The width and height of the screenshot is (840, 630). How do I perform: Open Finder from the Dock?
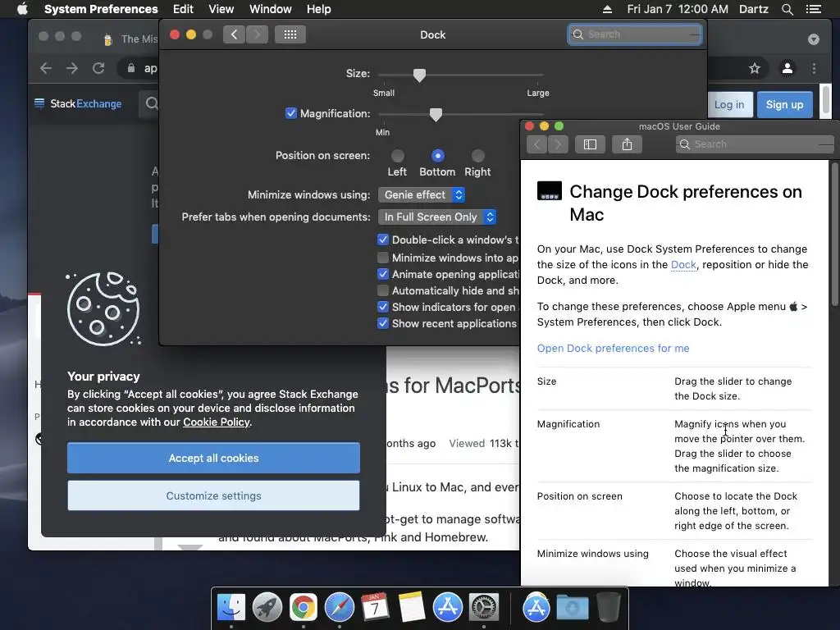pos(231,608)
